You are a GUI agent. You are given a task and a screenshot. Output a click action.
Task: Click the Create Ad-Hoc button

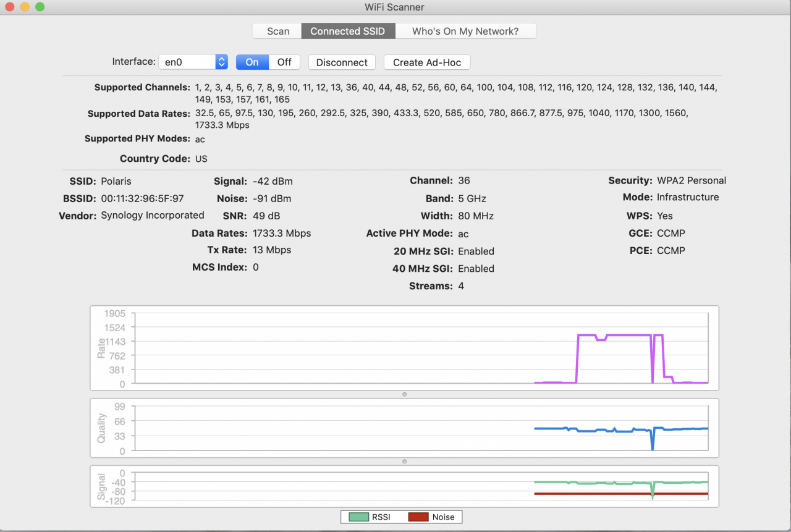tap(427, 62)
